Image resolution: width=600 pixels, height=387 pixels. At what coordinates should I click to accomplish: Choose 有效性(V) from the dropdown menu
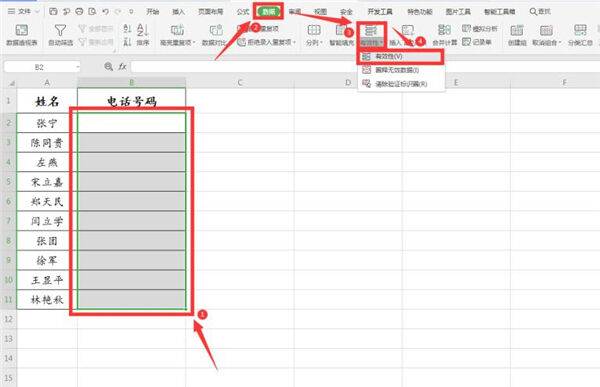[401, 56]
